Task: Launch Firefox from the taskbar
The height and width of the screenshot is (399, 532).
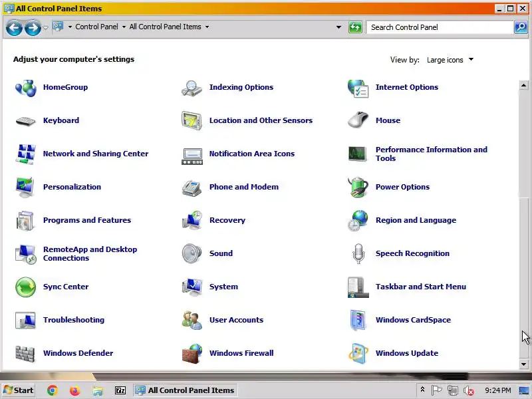Action: click(74, 390)
